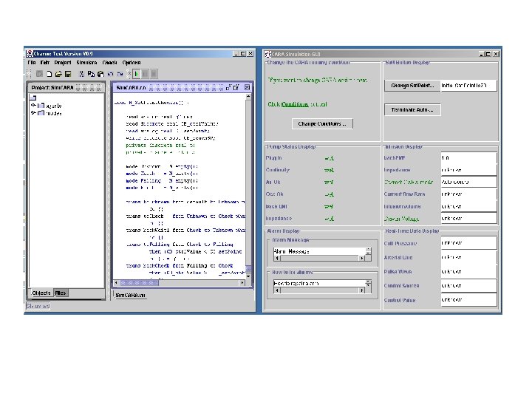Click the Copy toolbar icon
Viewport: 532px width, 399px height.
pyautogui.click(x=91, y=74)
